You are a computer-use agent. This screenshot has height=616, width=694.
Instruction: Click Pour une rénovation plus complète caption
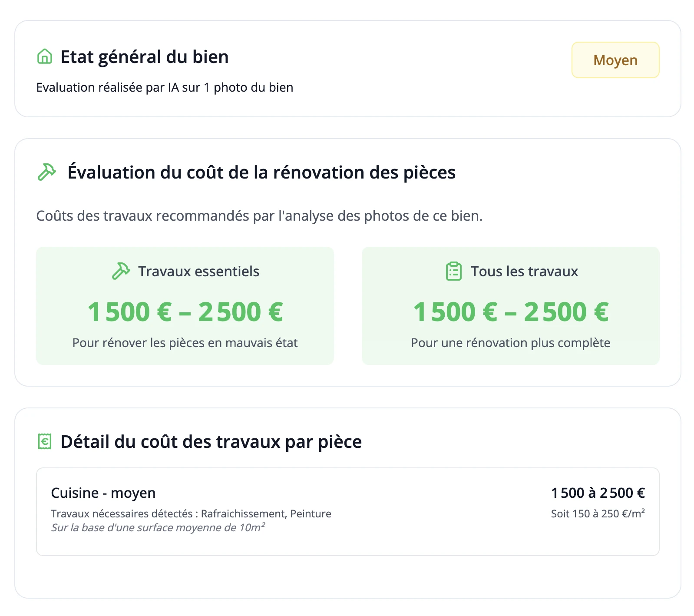coord(511,343)
